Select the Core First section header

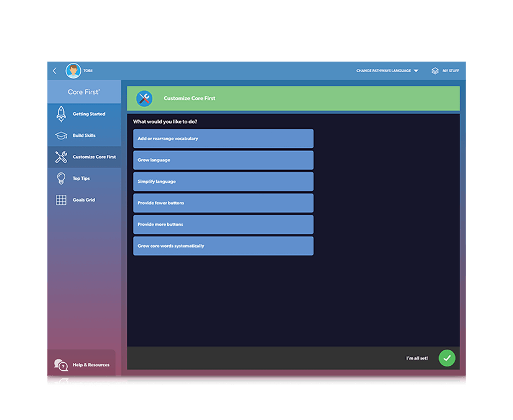point(84,91)
